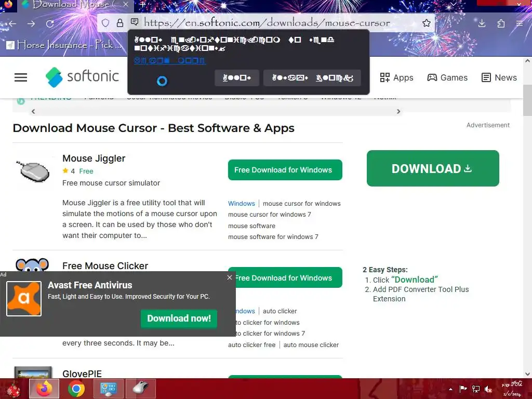Click the muted volume tray icon
Image resolution: width=532 pixels, height=399 pixels.
tap(488, 389)
